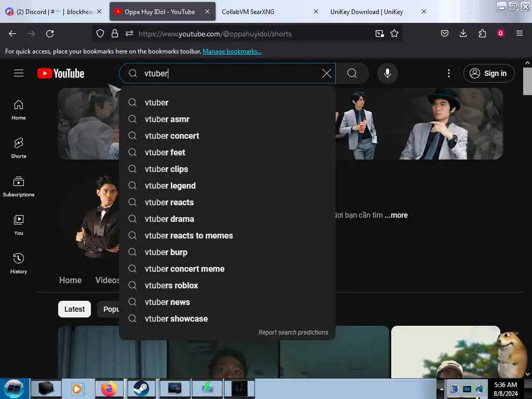The width and height of the screenshot is (532, 399).
Task: Click the channel avatar image
Action: point(90,217)
